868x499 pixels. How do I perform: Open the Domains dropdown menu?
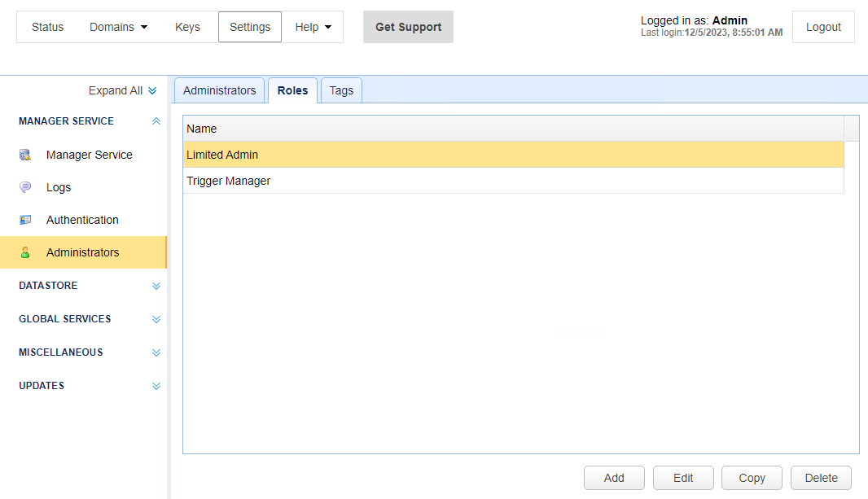119,27
